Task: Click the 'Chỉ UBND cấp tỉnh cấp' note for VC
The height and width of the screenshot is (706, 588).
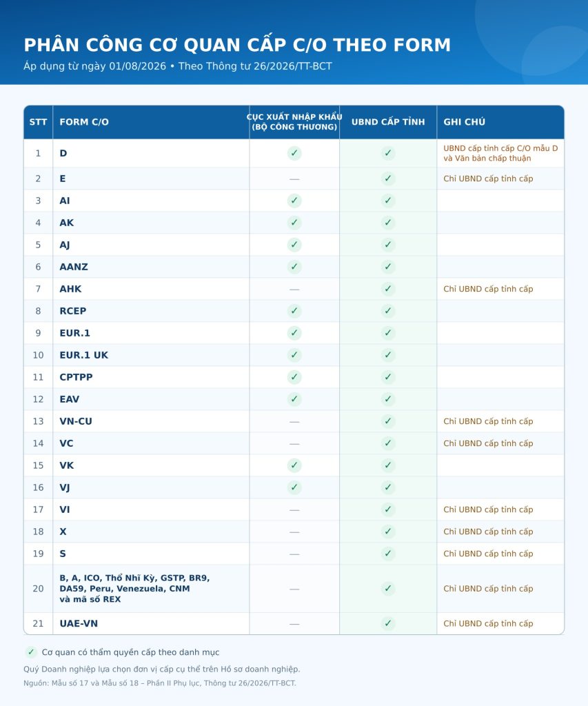Action: pyautogui.click(x=488, y=443)
